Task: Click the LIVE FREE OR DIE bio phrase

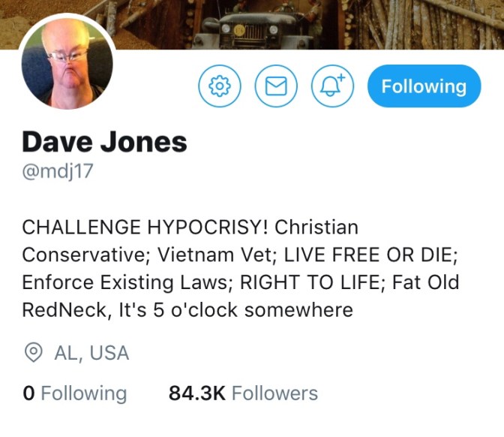Action: click(369, 255)
